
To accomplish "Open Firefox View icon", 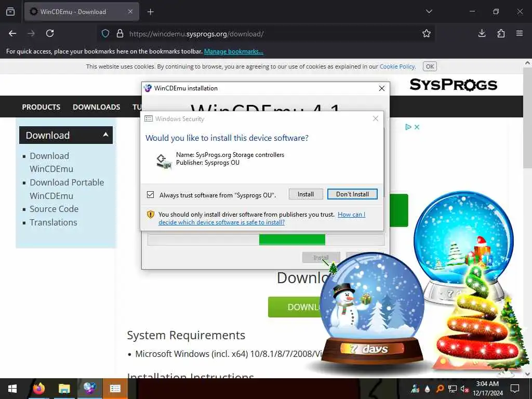I will (10, 11).
